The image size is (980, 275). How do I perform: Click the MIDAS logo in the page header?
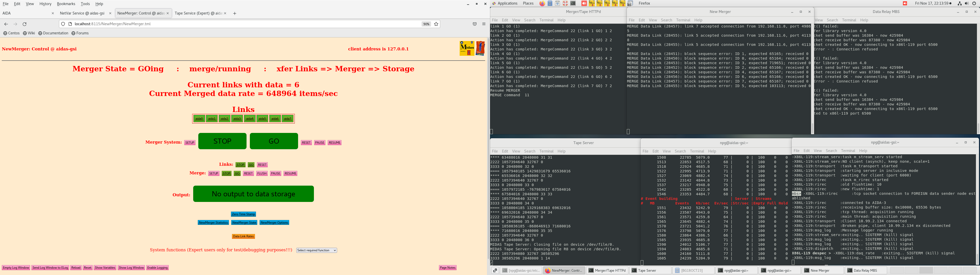pyautogui.click(x=467, y=48)
